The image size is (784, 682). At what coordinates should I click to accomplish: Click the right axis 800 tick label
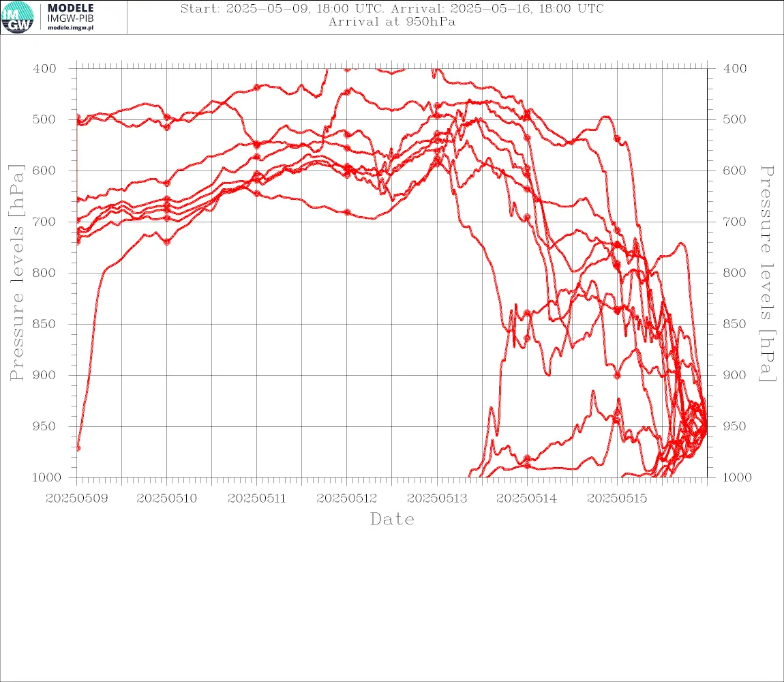734,273
